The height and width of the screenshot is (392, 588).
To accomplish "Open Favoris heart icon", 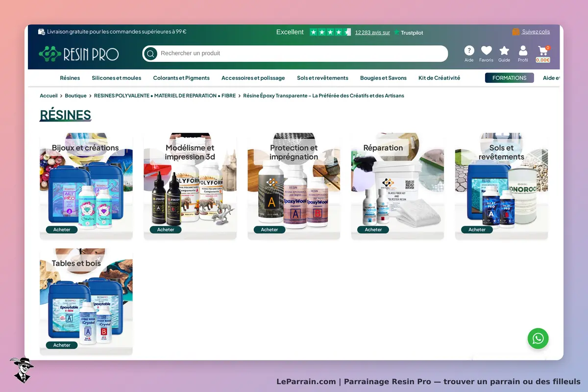I will [486, 50].
